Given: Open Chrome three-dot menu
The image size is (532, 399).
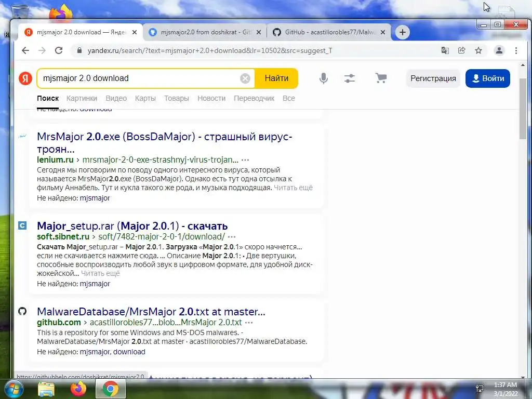Looking at the screenshot, I should tap(516, 50).
